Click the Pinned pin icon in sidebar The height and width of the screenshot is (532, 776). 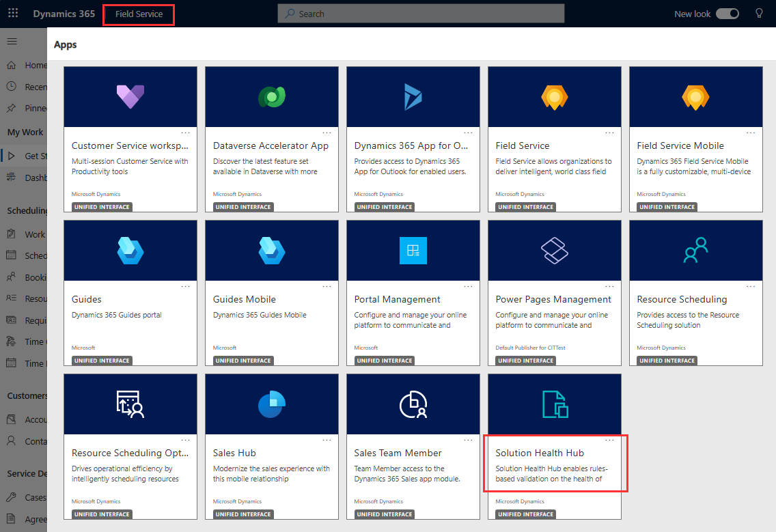click(12, 108)
